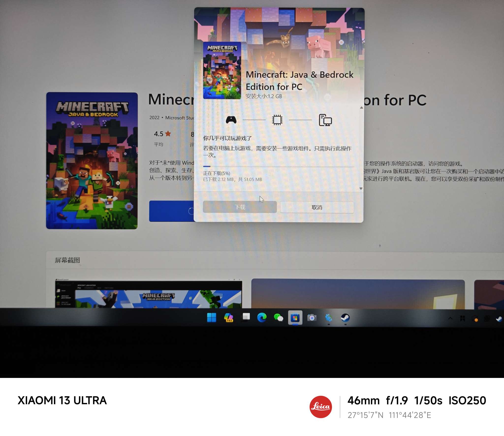Click the Microsoft Store taskbar icon
The image size is (504, 436).
[x=295, y=318]
